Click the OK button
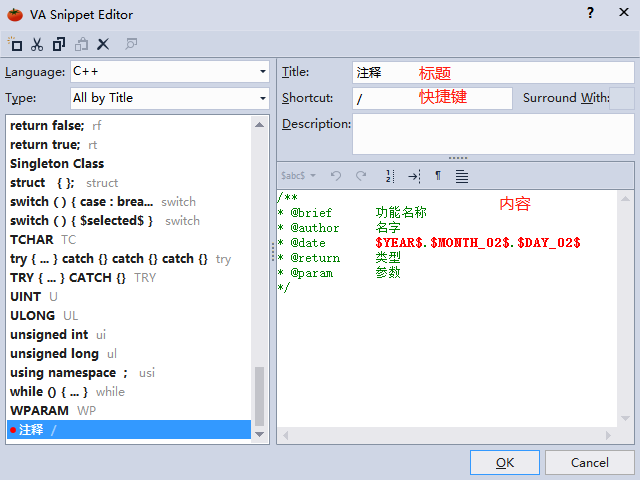Screen dimensions: 640x480 pos(504,462)
